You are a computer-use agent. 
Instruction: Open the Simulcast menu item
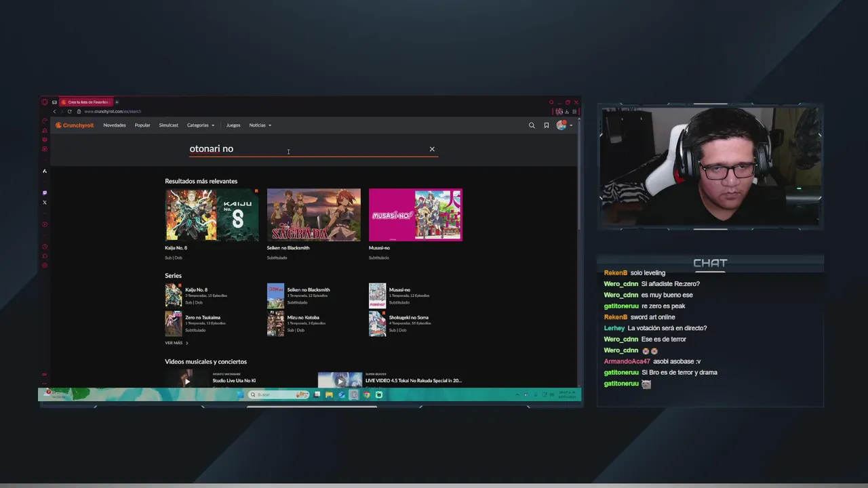click(168, 125)
